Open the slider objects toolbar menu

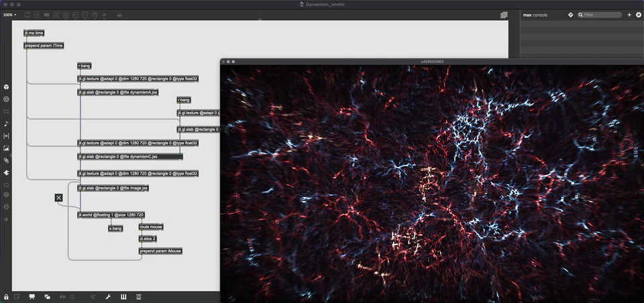85,15
